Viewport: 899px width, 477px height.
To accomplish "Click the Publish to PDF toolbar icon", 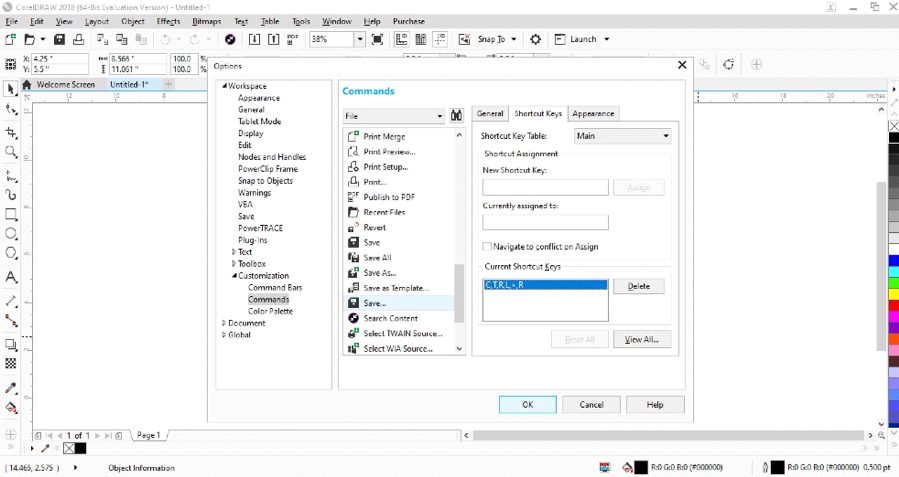I will click(293, 39).
